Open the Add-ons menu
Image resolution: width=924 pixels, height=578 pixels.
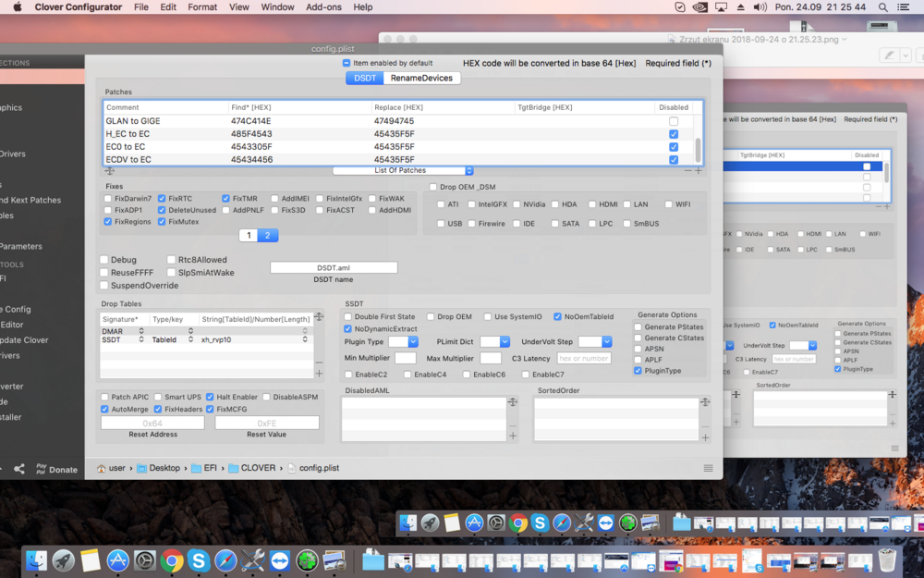pos(323,7)
